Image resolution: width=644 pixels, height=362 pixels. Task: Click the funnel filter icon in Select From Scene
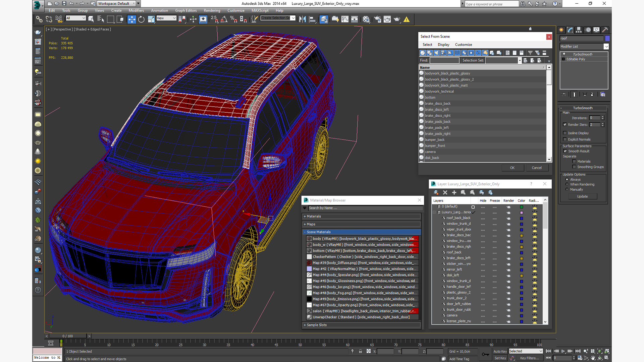coord(530,53)
